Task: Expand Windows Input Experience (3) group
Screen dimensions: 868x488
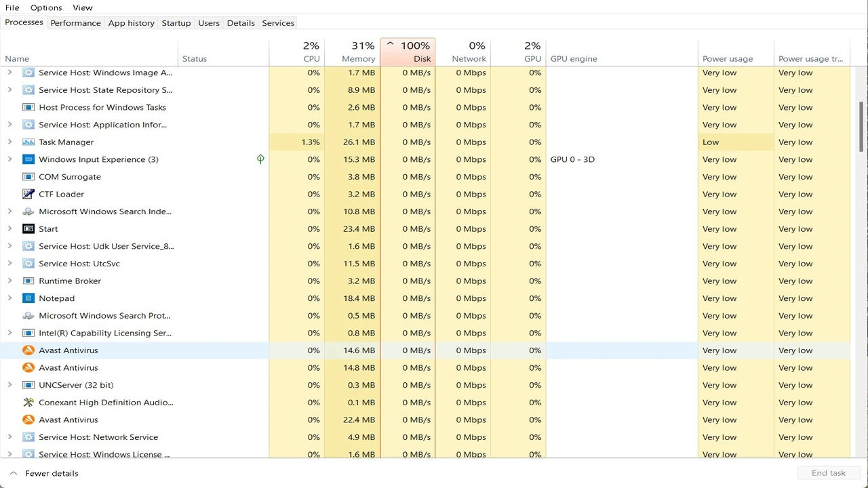Action: coord(9,159)
